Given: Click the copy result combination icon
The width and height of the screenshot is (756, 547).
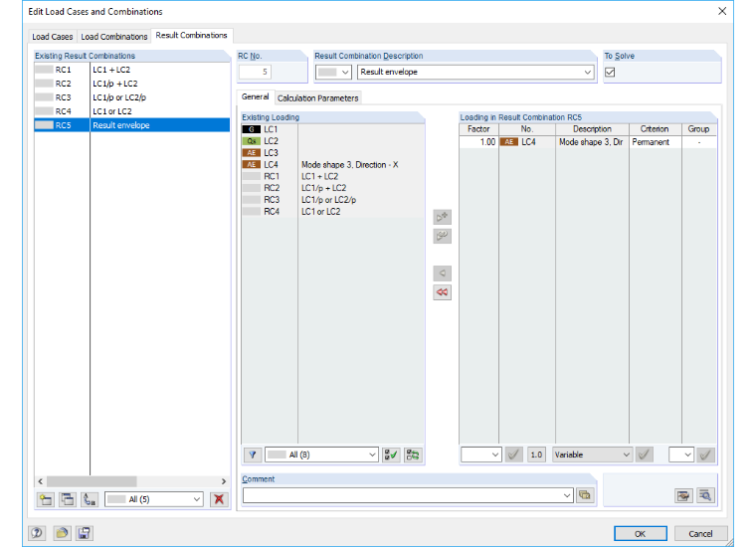Looking at the screenshot, I should pos(68,499).
